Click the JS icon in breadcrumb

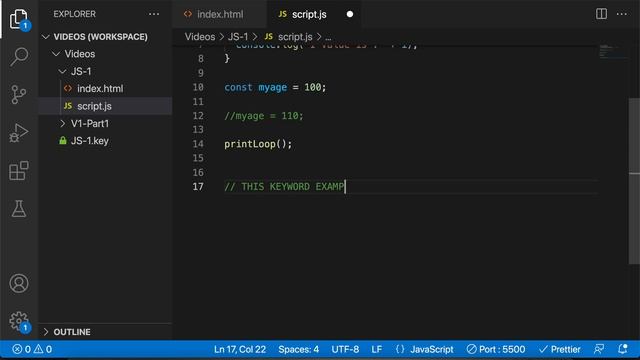click(268, 37)
